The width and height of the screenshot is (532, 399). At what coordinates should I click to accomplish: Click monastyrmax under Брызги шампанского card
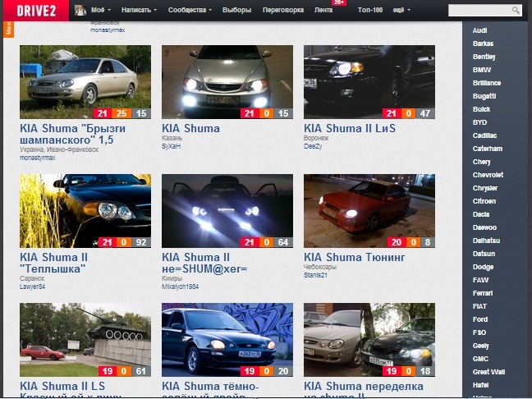[37, 158]
